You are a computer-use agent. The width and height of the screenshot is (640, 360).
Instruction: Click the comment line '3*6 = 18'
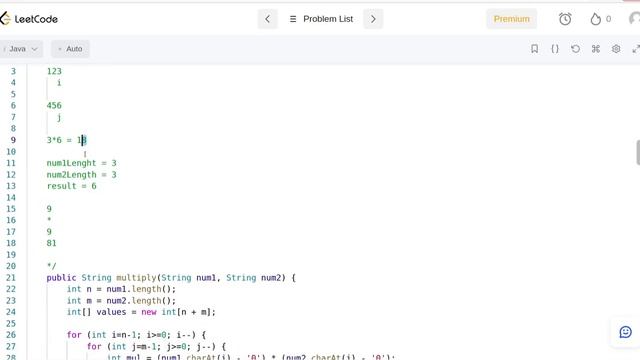click(67, 140)
